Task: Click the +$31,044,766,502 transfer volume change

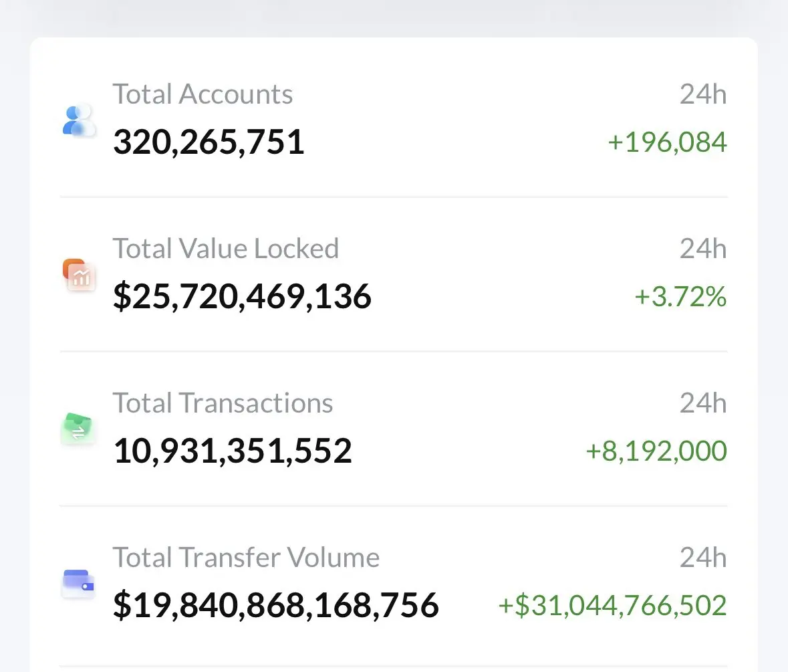Action: tap(612, 604)
